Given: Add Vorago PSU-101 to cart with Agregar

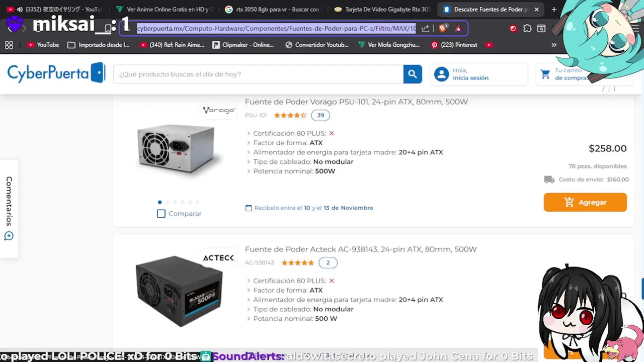Looking at the screenshot, I should 585,202.
